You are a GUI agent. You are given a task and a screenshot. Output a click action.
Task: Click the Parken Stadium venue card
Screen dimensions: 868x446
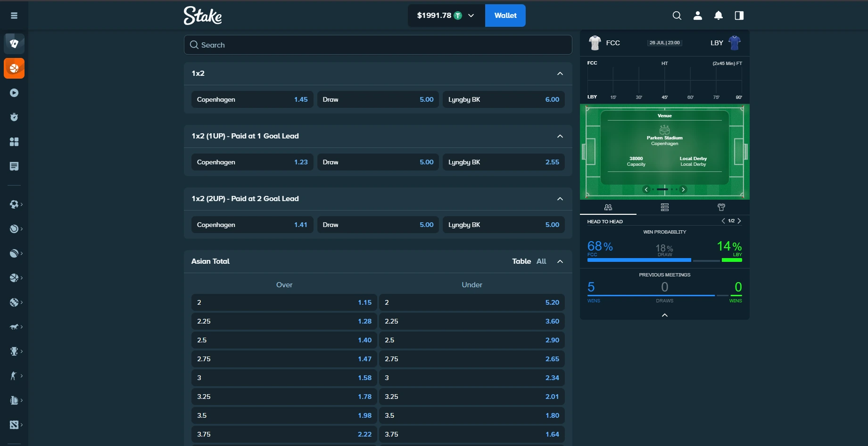tap(665, 147)
